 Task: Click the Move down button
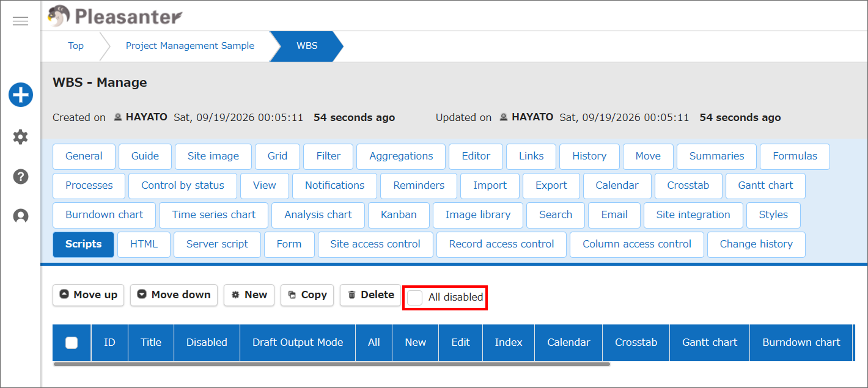(x=174, y=295)
